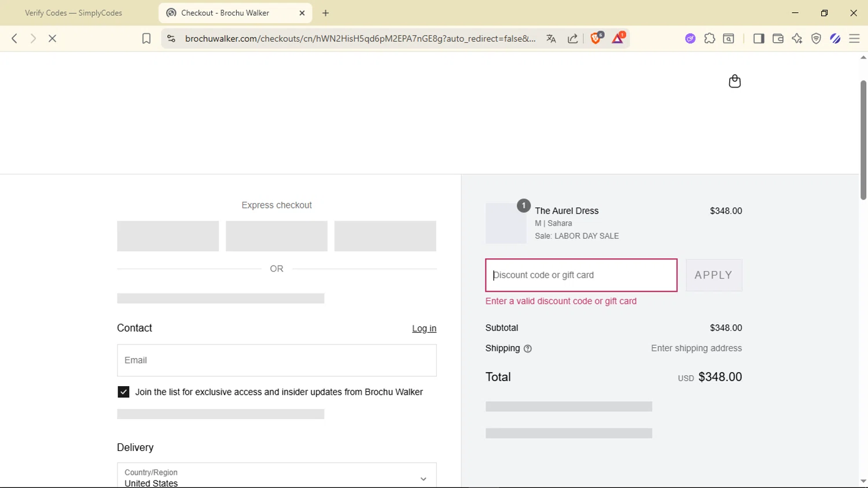
Task: Open the translate page icon
Action: click(x=551, y=39)
